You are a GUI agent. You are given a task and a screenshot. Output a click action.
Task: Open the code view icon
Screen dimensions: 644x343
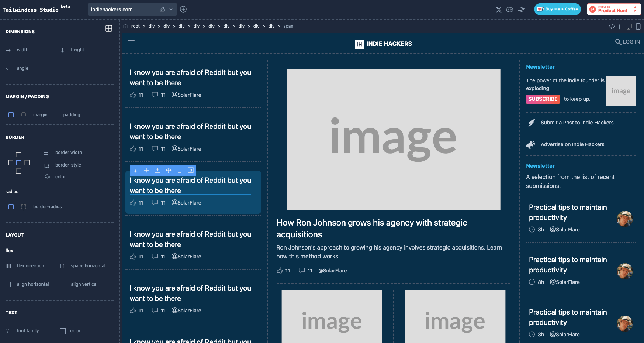[x=612, y=26]
